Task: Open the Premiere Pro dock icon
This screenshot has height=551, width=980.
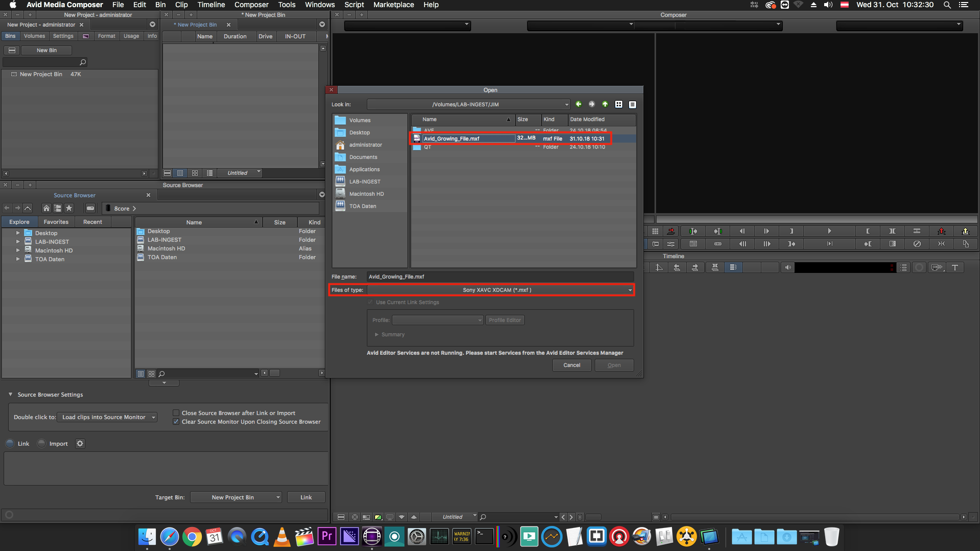Action: pyautogui.click(x=327, y=536)
